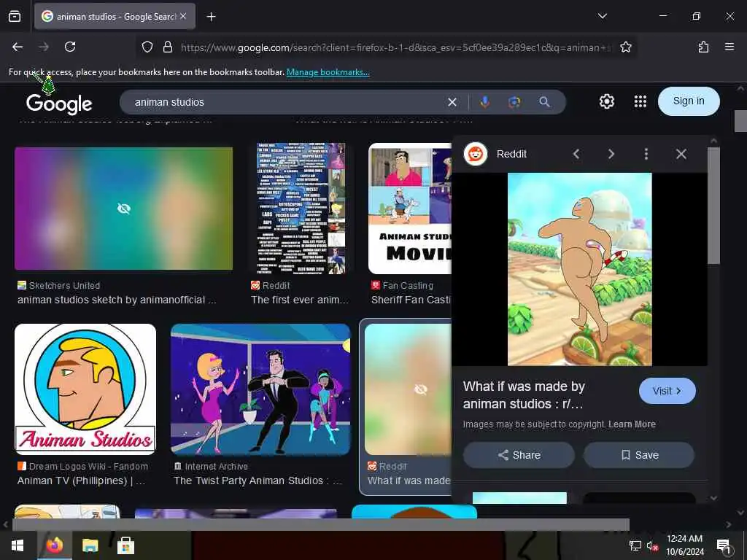Click the enlarged image in preview panel
The width and height of the screenshot is (747, 560).
click(579, 269)
